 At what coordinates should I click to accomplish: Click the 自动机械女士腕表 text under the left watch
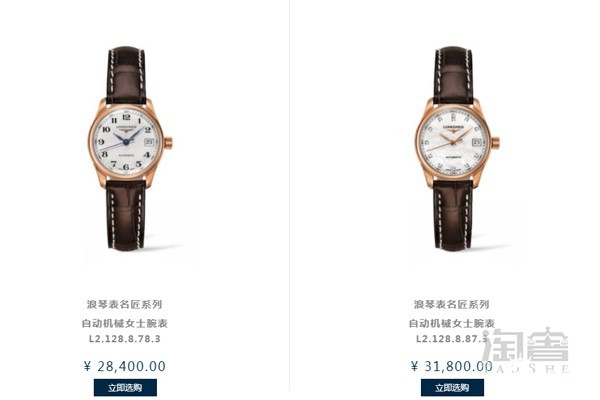click(125, 323)
